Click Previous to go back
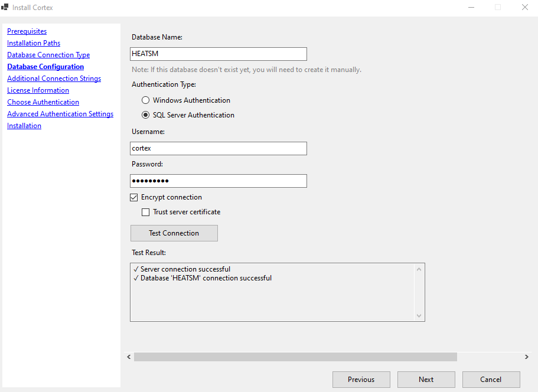Screen dimensions: 538x392 pyautogui.click(x=361, y=380)
